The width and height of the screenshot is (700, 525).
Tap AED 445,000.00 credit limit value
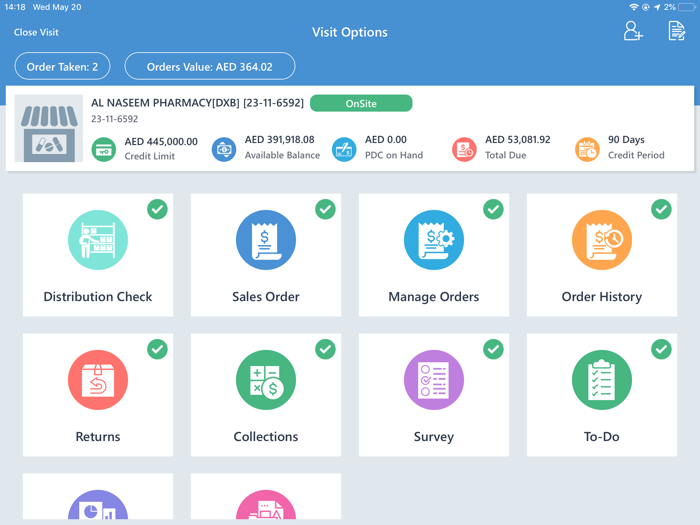click(161, 142)
